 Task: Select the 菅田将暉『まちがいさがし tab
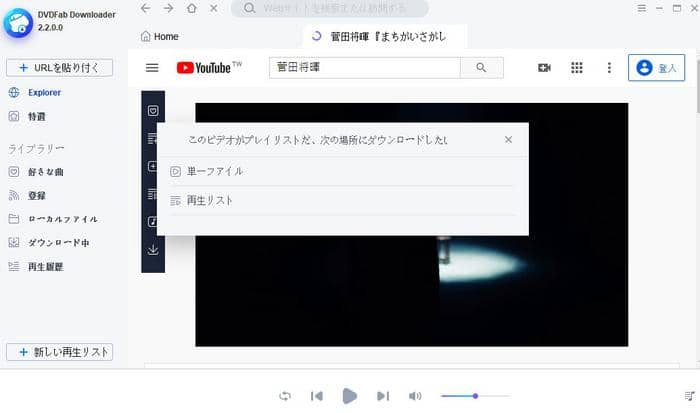tap(385, 37)
